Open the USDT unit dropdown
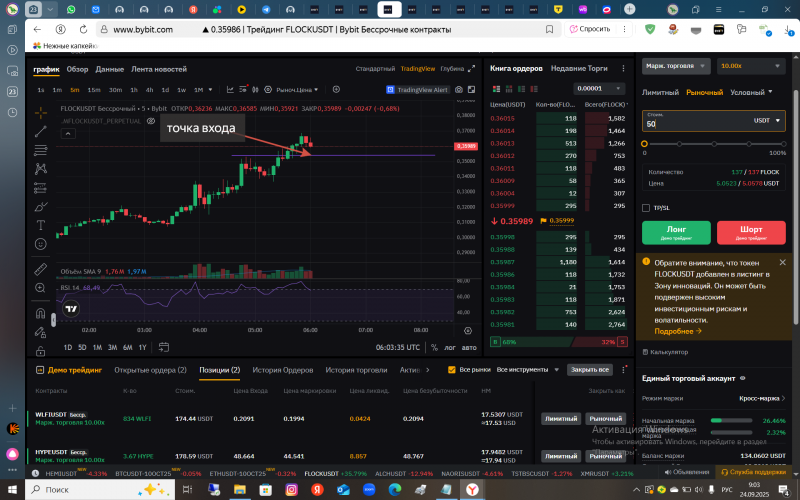This screenshot has width=800, height=500. (x=766, y=120)
